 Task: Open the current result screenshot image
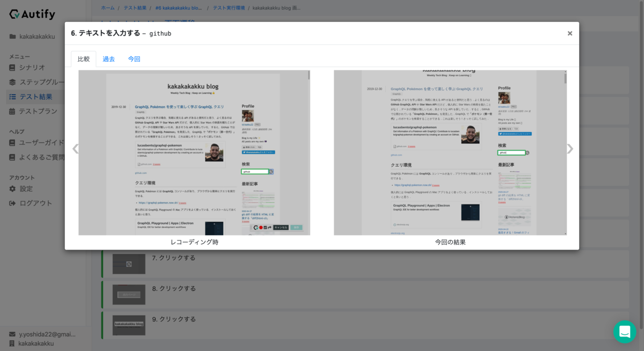click(450, 152)
